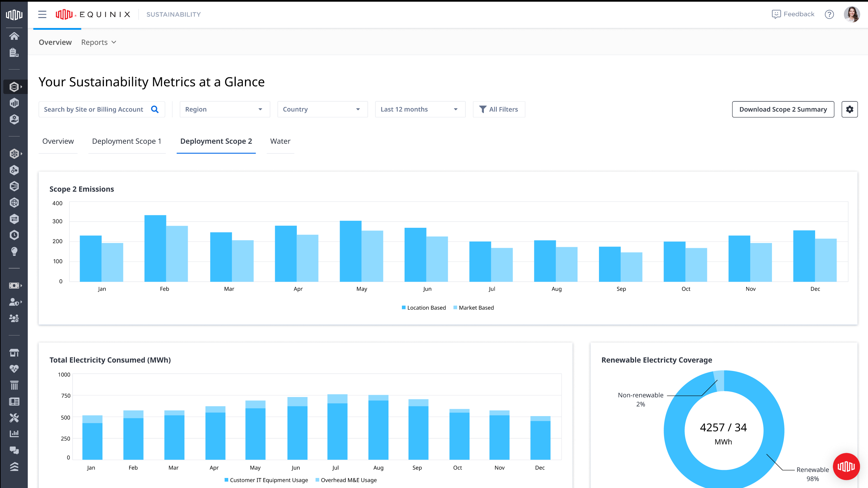868x488 pixels.
Task: Click the Non-renewable 2% label
Action: pos(640,399)
